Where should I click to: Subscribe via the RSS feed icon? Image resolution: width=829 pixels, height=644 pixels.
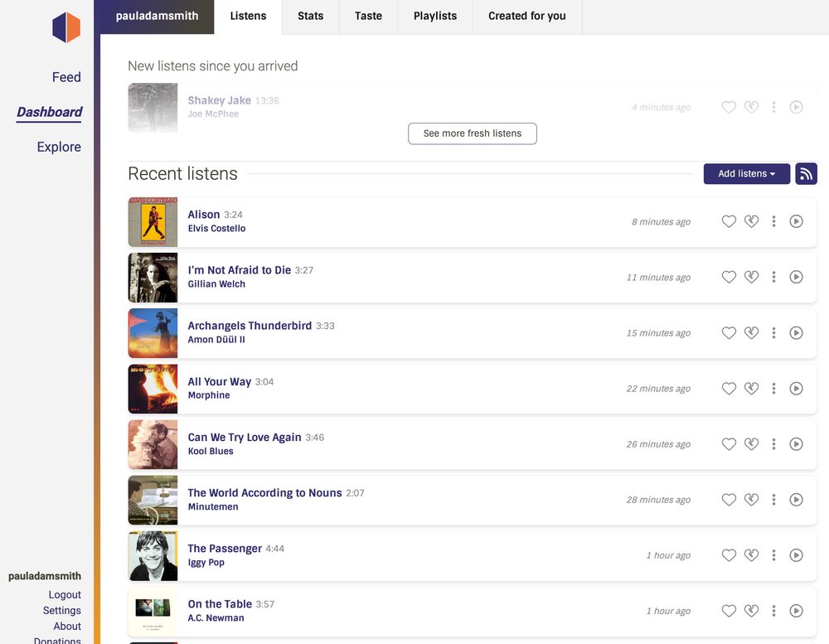tap(806, 173)
